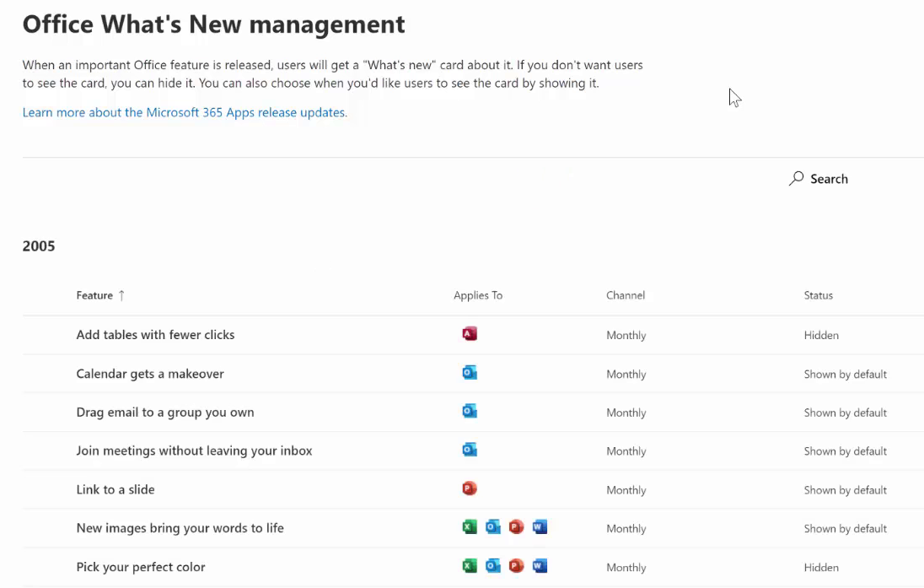Viewport: 924px width, 588px height.
Task: Click Outlook icon in Drag email row
Action: point(470,411)
